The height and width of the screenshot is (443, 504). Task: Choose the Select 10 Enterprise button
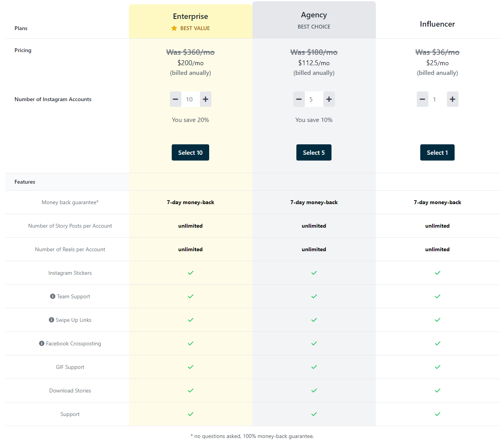[x=190, y=152]
